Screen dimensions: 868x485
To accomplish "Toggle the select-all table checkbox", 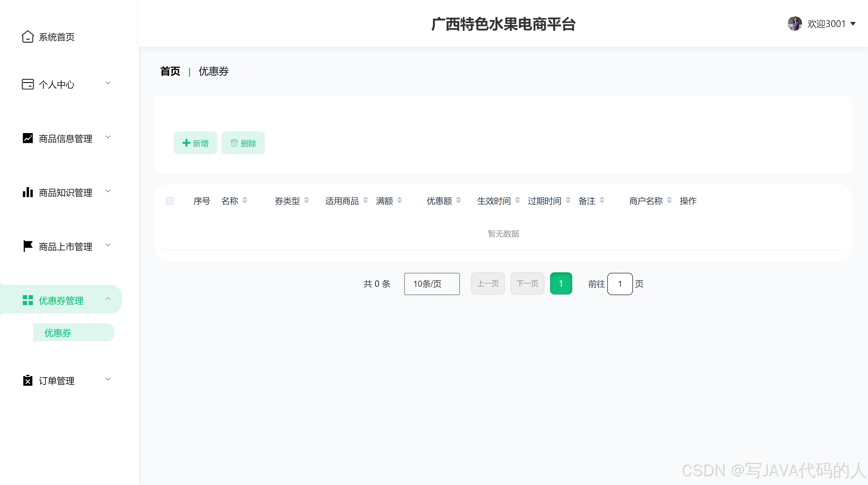I will point(170,201).
